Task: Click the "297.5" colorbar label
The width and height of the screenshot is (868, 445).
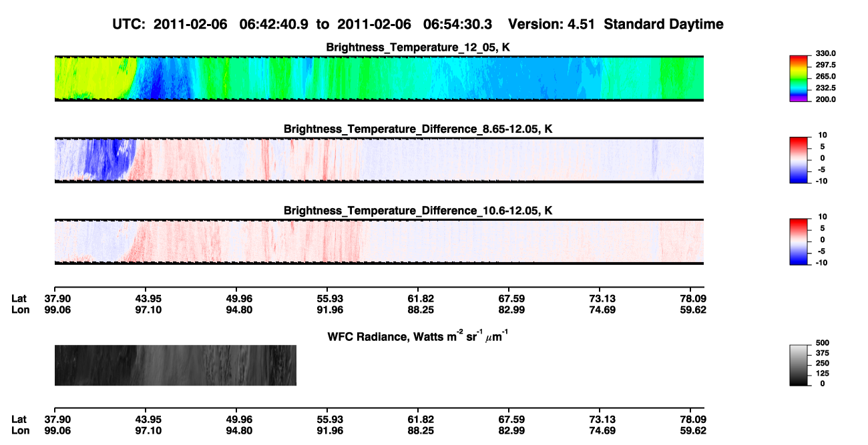Action: point(826,65)
